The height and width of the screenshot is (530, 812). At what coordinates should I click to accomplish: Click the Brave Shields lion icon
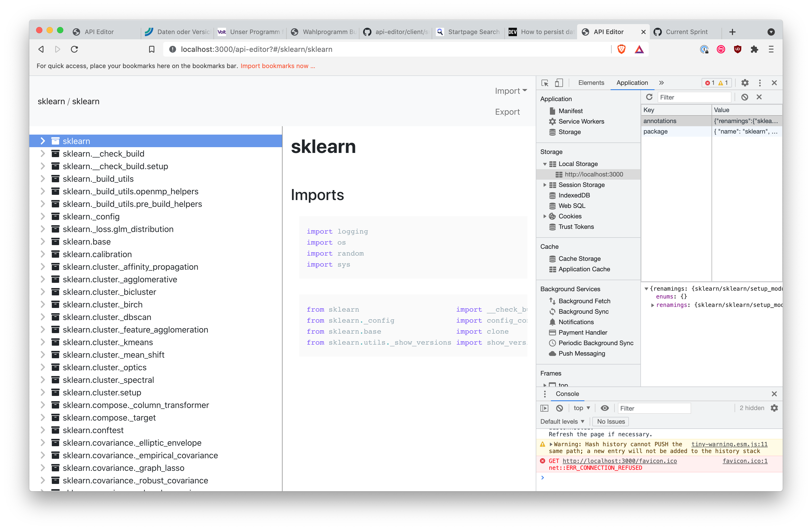[621, 49]
